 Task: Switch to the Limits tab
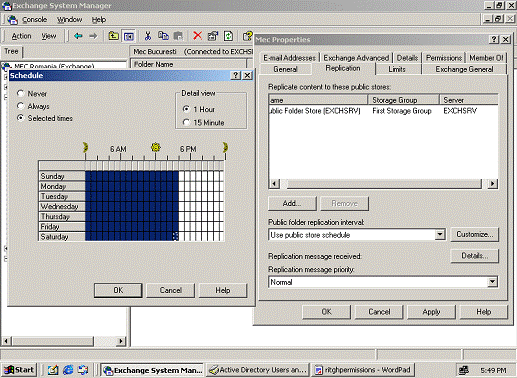pos(397,69)
